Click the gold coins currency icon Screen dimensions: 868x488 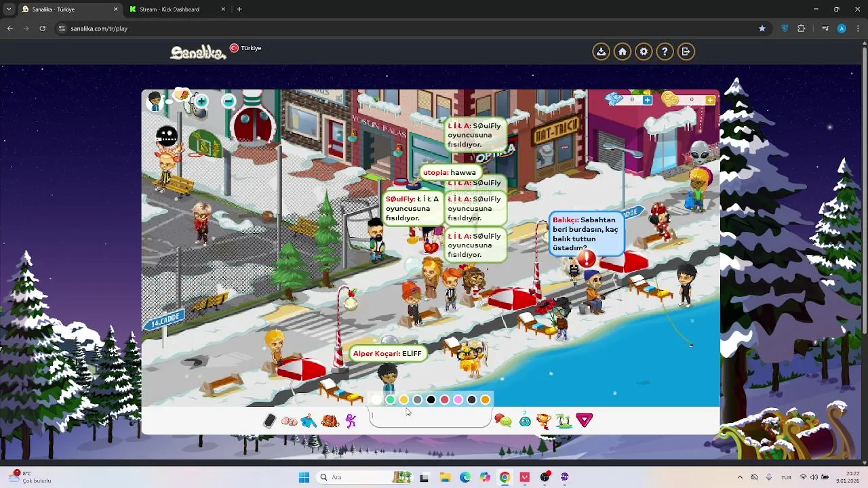(670, 100)
